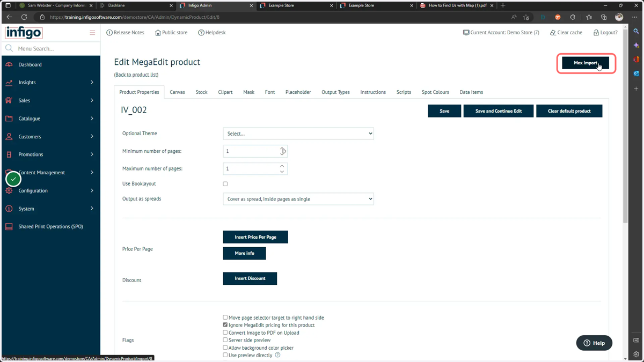Click Clear default product button
Viewport: 644px width, 362px height.
click(x=569, y=111)
